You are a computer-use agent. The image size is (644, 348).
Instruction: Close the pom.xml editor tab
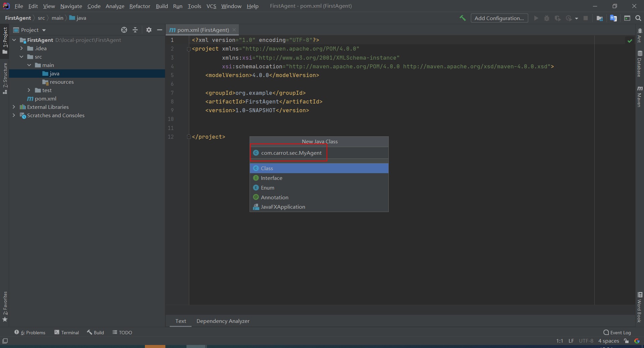[234, 30]
